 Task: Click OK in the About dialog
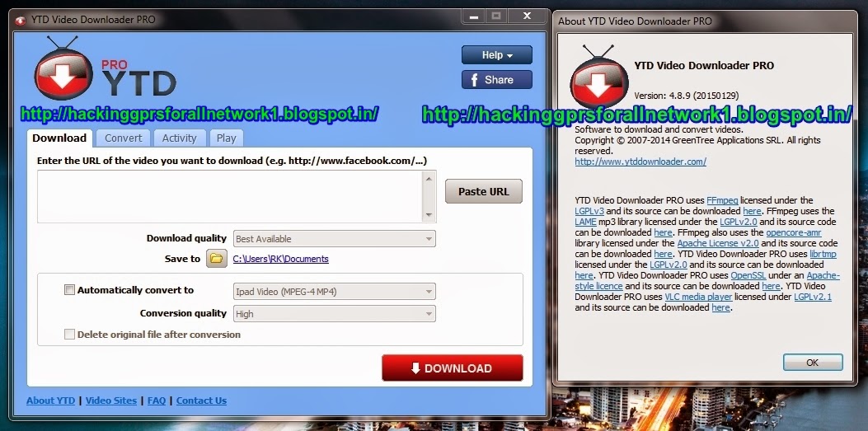coord(812,363)
